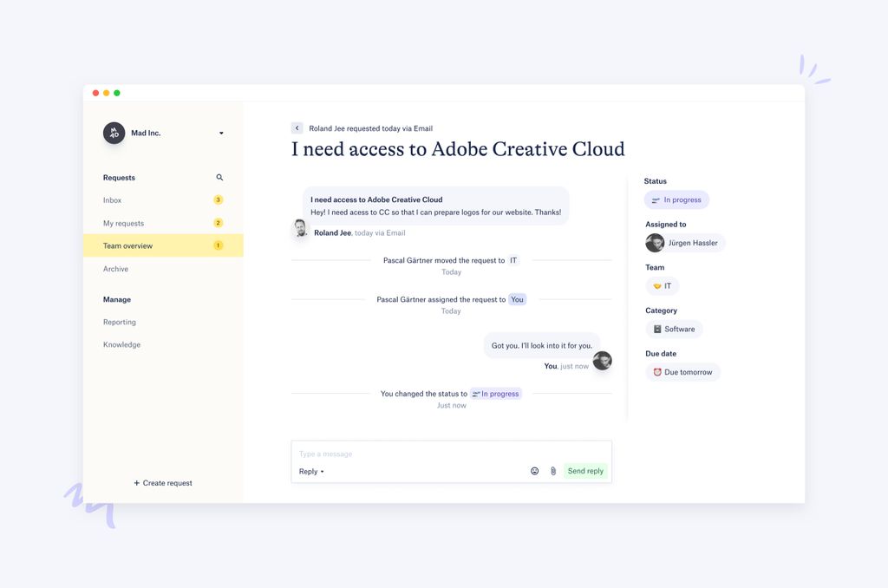Click Roland Jee's profile picture
The height and width of the screenshot is (588, 888).
click(299, 228)
